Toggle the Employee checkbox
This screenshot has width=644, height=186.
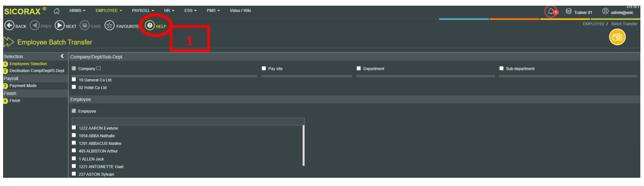pos(74,111)
